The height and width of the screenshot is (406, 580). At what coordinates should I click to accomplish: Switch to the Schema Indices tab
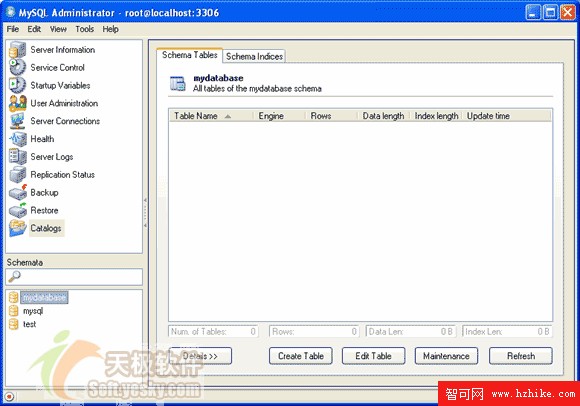[x=254, y=56]
